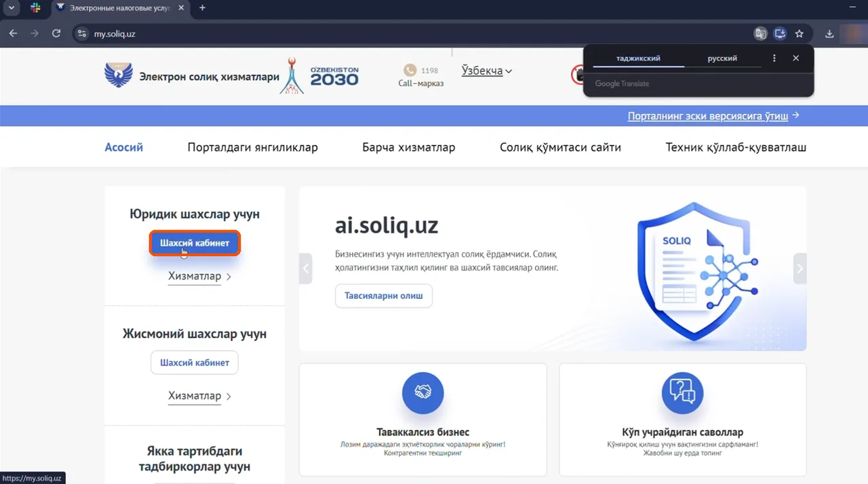This screenshot has width=868, height=484.
Task: Expand Хизматлар under Жисмоний шахслар
Action: (200, 396)
